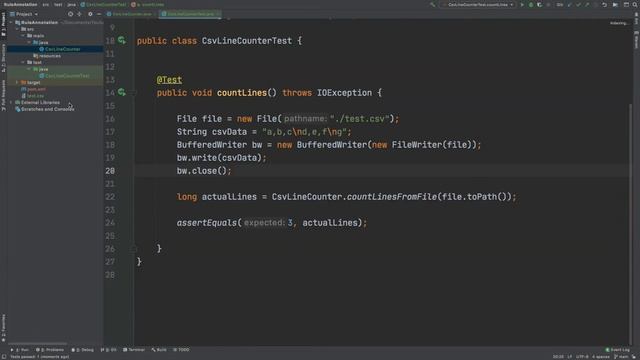Collapse the src folder in project tree
Viewport: 640px width, 360px height.
tap(17, 29)
